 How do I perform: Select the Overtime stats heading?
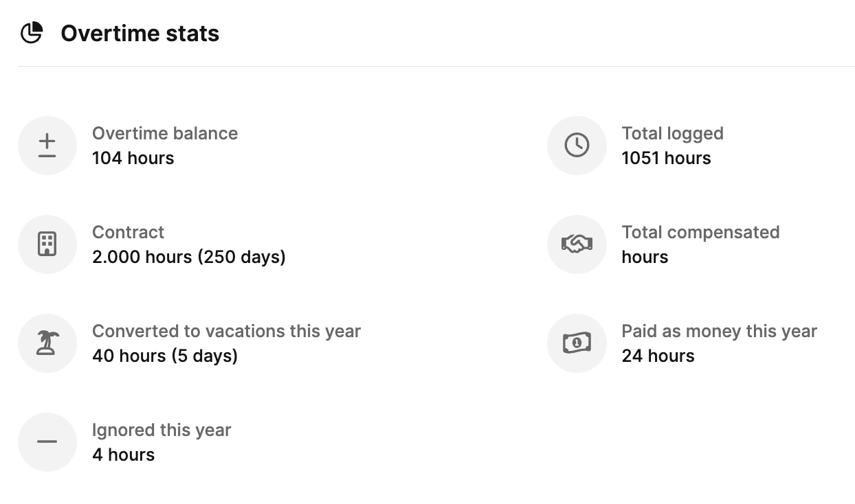coord(140,34)
